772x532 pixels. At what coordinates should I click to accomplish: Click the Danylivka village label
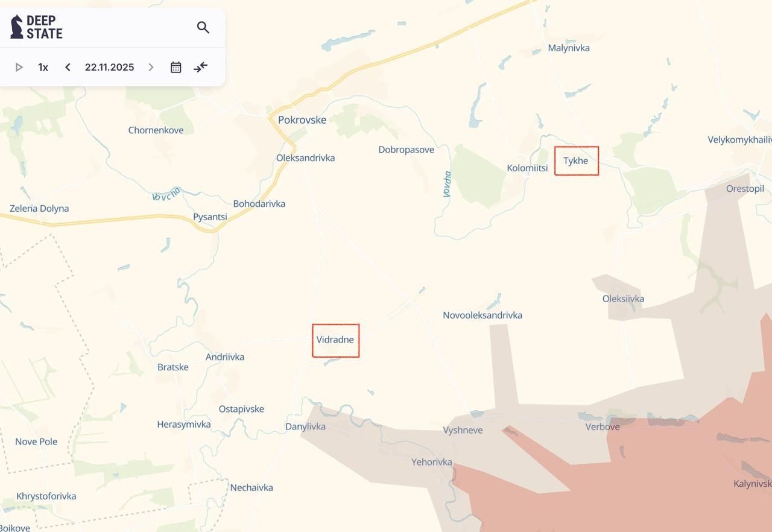point(305,427)
